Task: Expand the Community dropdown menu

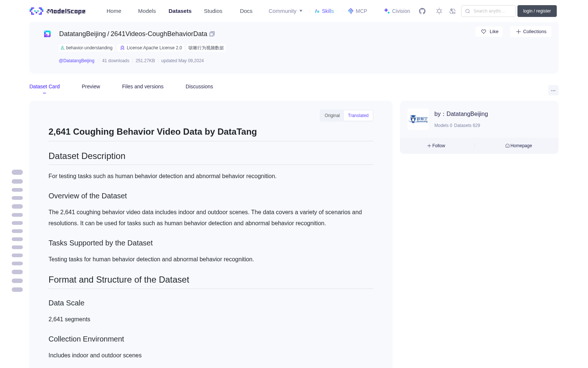Action: [x=286, y=11]
